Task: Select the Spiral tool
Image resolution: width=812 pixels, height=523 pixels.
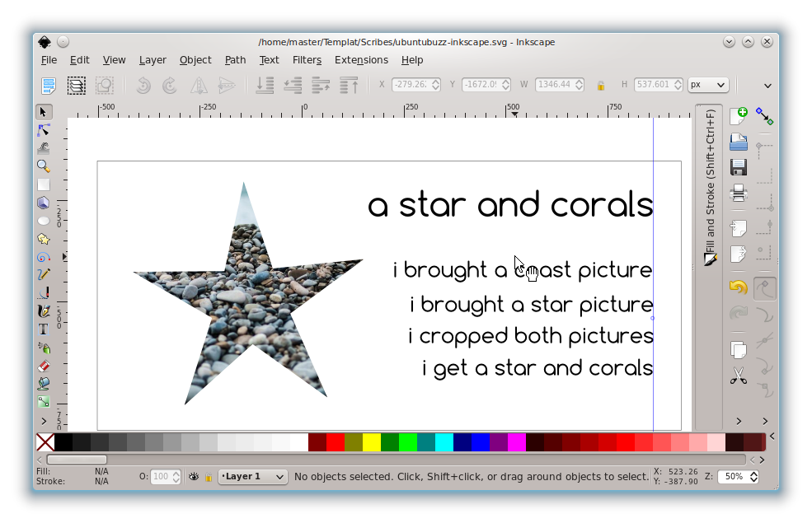Action: click(x=44, y=256)
